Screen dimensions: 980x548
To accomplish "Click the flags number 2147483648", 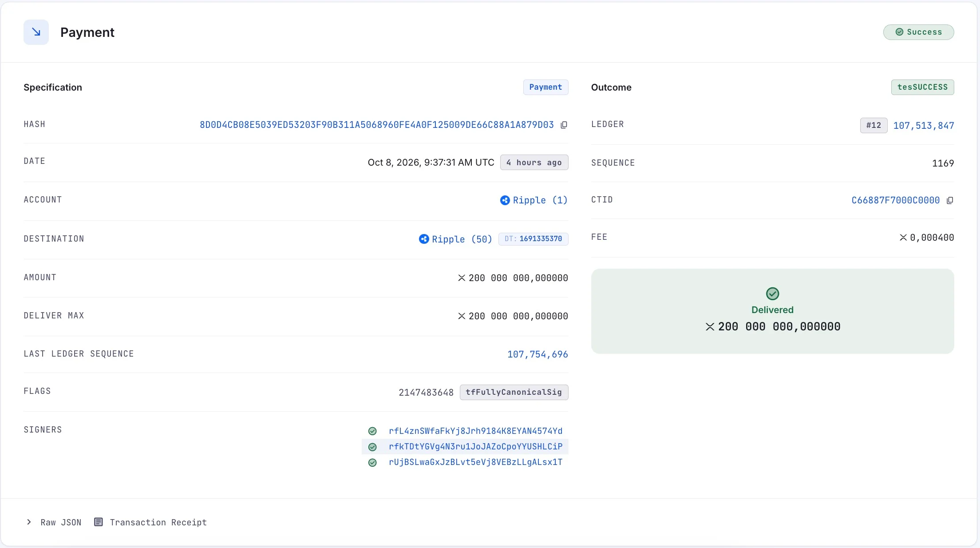I will click(426, 393).
